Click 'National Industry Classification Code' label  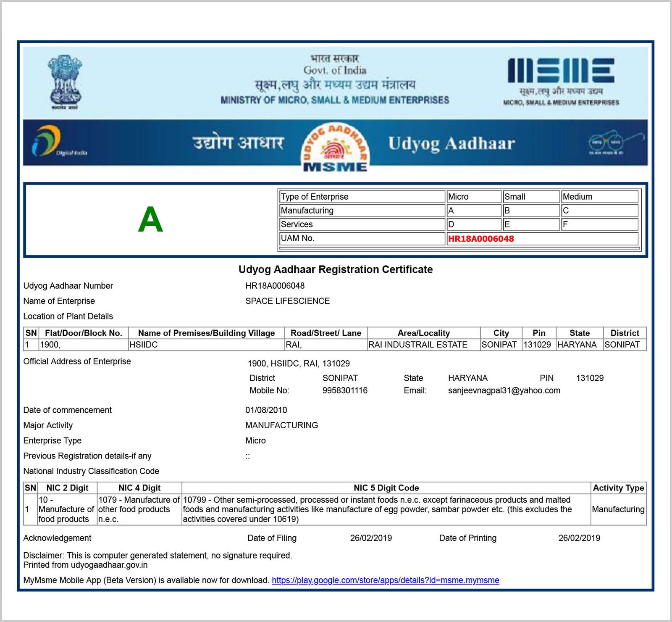[91, 471]
